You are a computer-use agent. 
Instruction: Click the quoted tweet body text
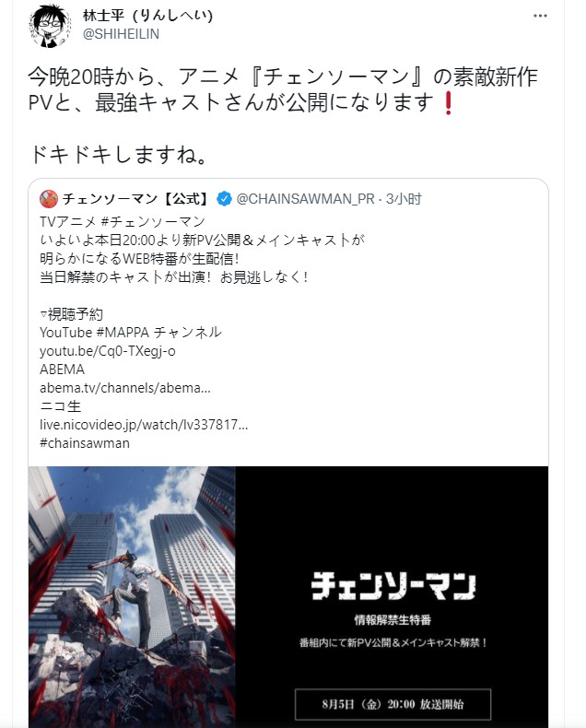pos(202,250)
